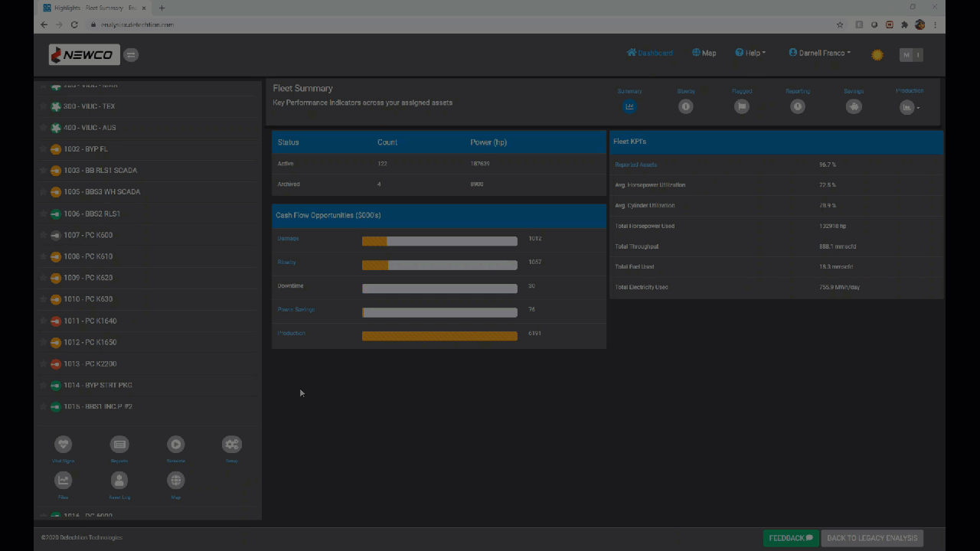
Task: Select asset 1007 - PC K600 in list
Action: pyautogui.click(x=88, y=235)
